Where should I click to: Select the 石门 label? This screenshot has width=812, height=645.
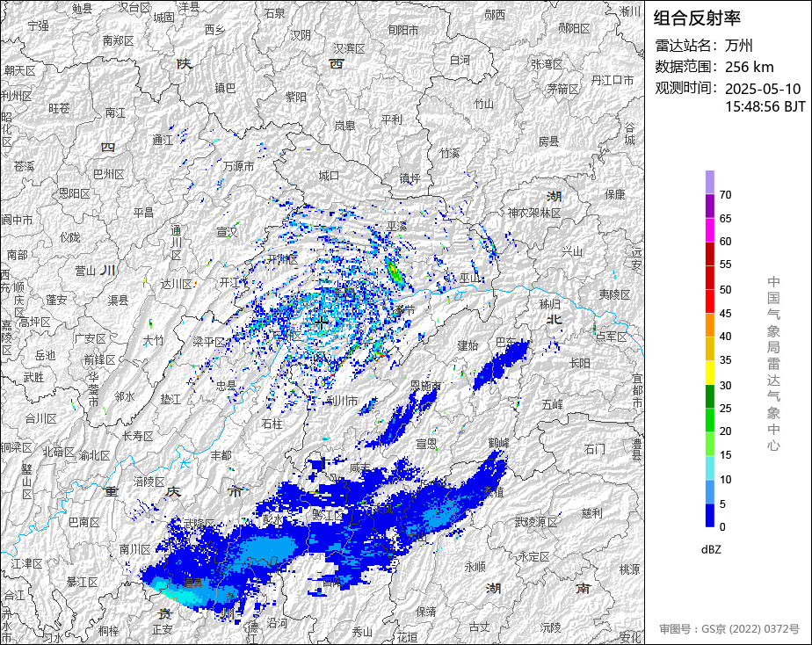(x=594, y=448)
